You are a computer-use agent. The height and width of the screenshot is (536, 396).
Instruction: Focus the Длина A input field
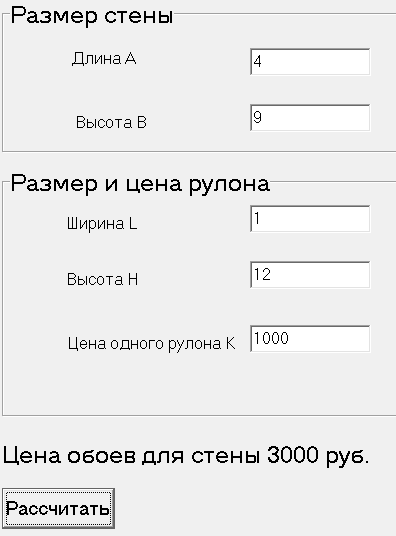pyautogui.click(x=310, y=62)
